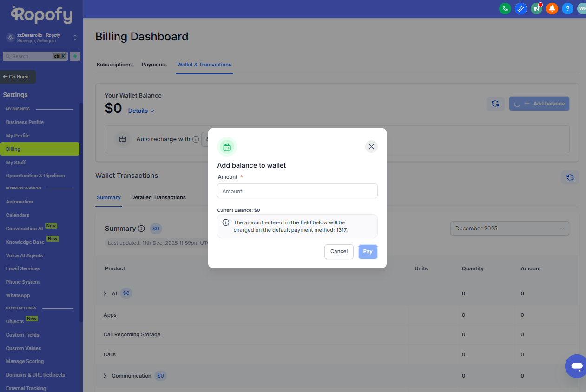Image resolution: width=586 pixels, height=392 pixels.
Task: Expand the AI product row
Action: [x=105, y=294]
